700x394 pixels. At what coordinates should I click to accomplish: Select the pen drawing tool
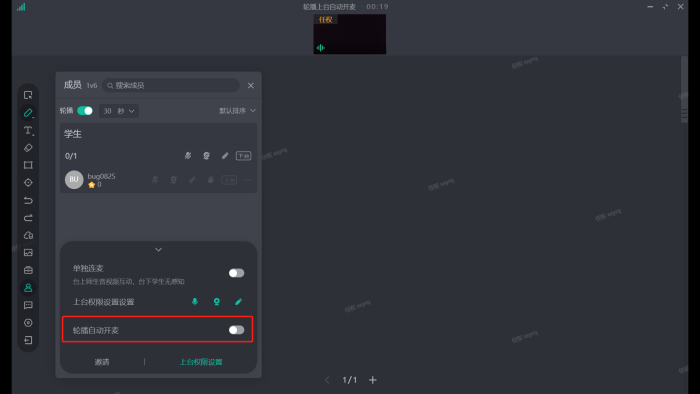pyautogui.click(x=28, y=113)
